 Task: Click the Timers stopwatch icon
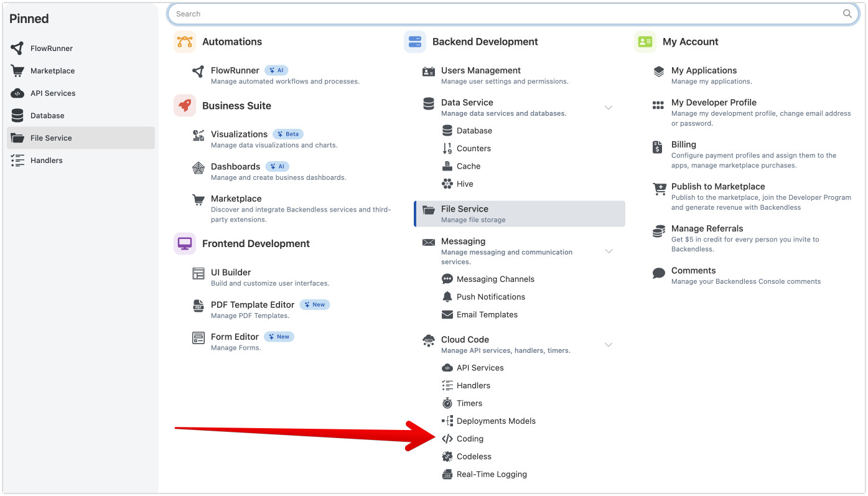447,403
